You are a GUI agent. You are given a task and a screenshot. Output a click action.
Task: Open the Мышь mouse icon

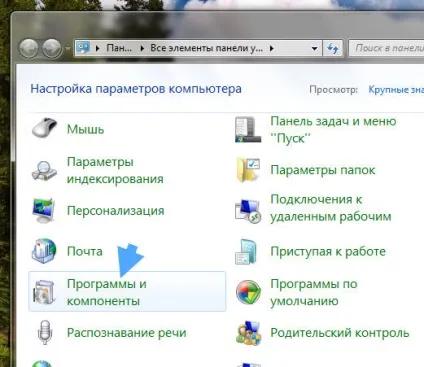coord(45,128)
